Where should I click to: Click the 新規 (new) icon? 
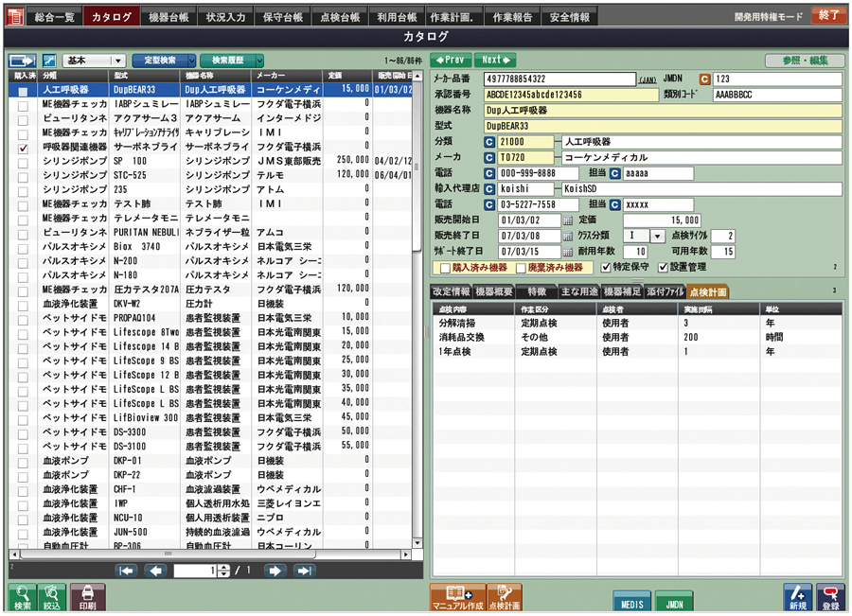pyautogui.click(x=796, y=597)
